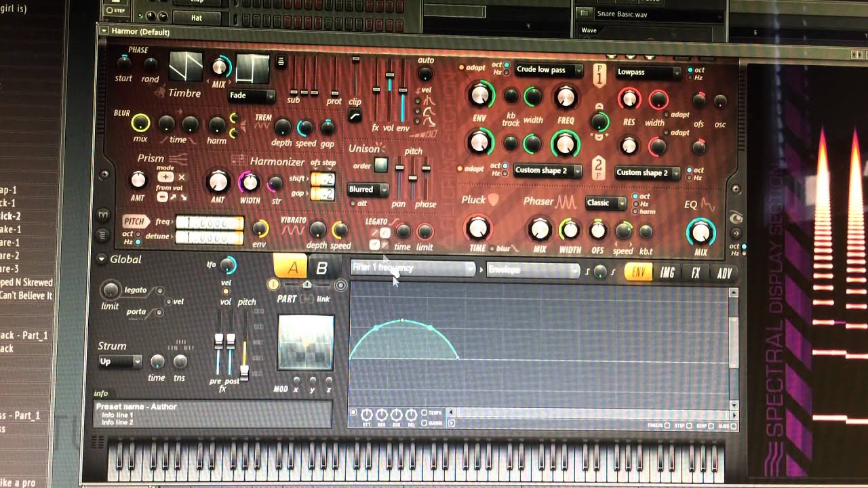This screenshot has width=868, height=488.
Task: Open the Strum Up direction dropdown
Action: point(120,362)
